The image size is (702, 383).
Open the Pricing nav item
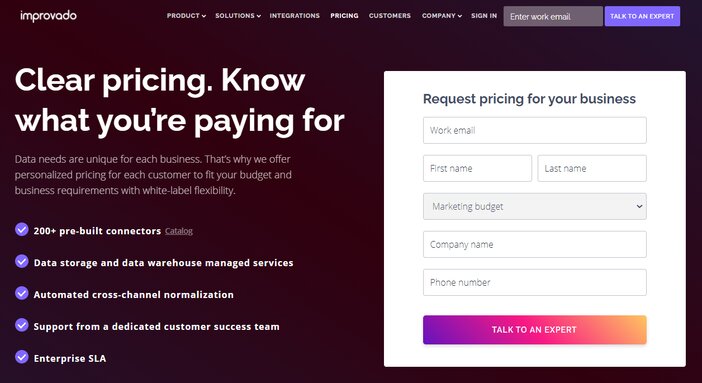coord(344,16)
